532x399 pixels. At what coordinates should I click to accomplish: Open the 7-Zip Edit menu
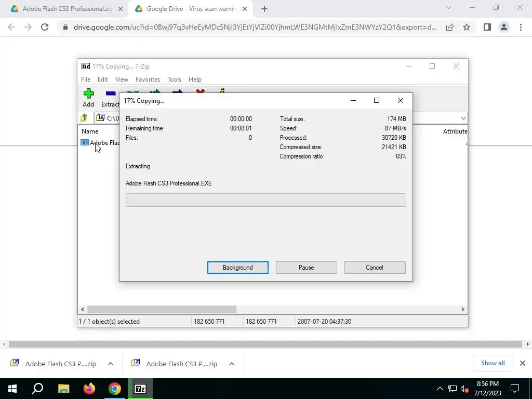coord(103,79)
